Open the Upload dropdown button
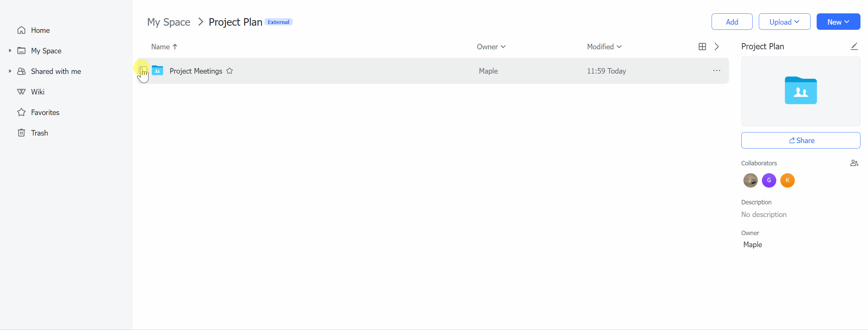This screenshot has height=330, width=868. click(784, 22)
